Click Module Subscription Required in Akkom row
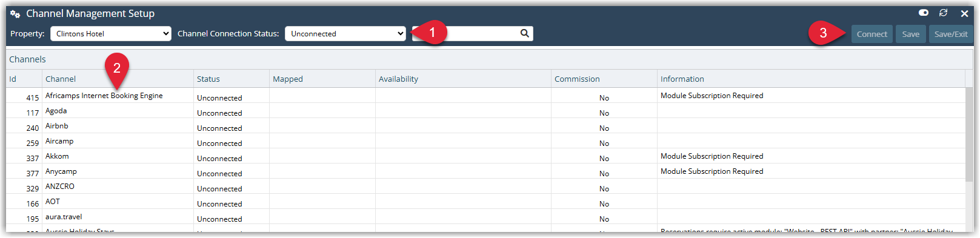980x238 pixels. pyautogui.click(x=712, y=156)
